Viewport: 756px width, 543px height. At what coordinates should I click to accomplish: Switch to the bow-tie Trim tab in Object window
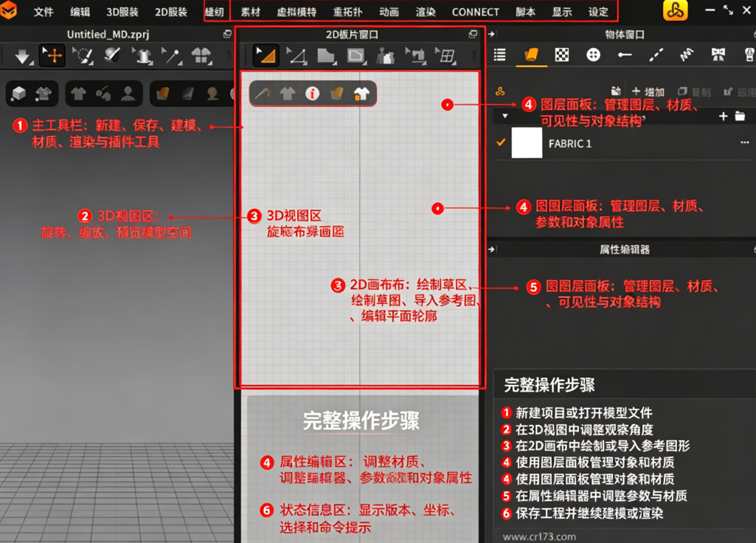pos(718,55)
